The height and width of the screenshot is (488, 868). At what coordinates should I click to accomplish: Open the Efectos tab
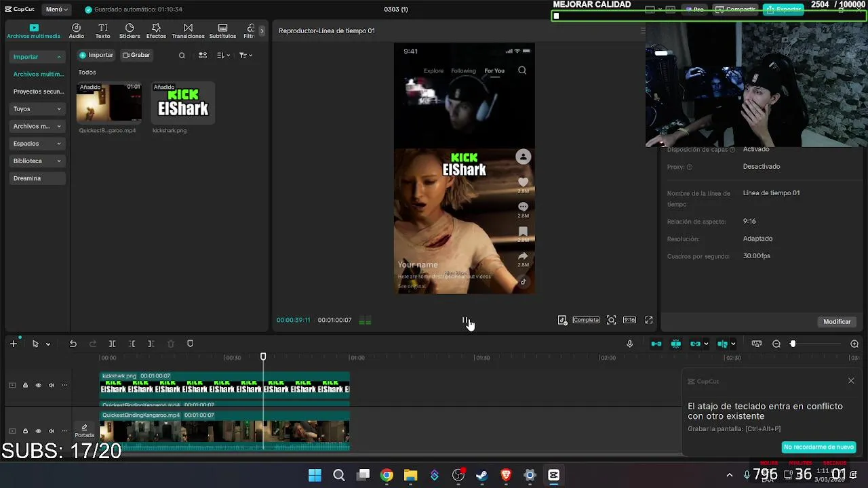click(156, 31)
